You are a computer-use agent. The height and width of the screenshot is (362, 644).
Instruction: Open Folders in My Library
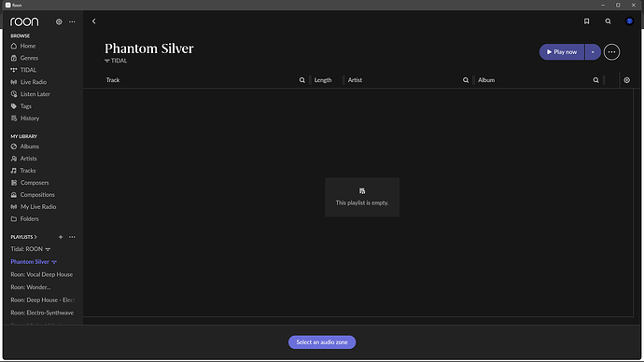(24, 218)
